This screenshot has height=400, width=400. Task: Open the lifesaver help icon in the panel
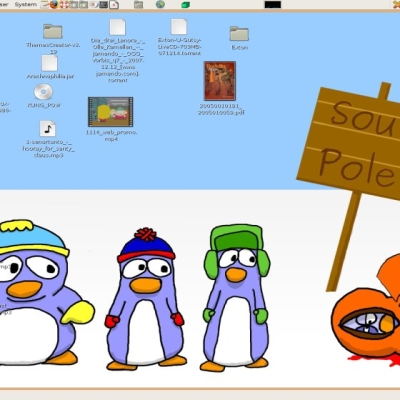coord(64,5)
